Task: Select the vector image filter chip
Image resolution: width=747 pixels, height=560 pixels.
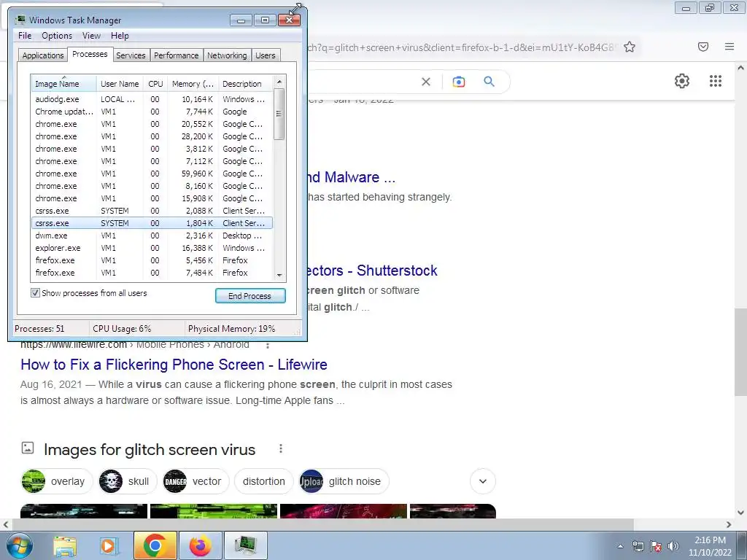Action: pyautogui.click(x=196, y=481)
